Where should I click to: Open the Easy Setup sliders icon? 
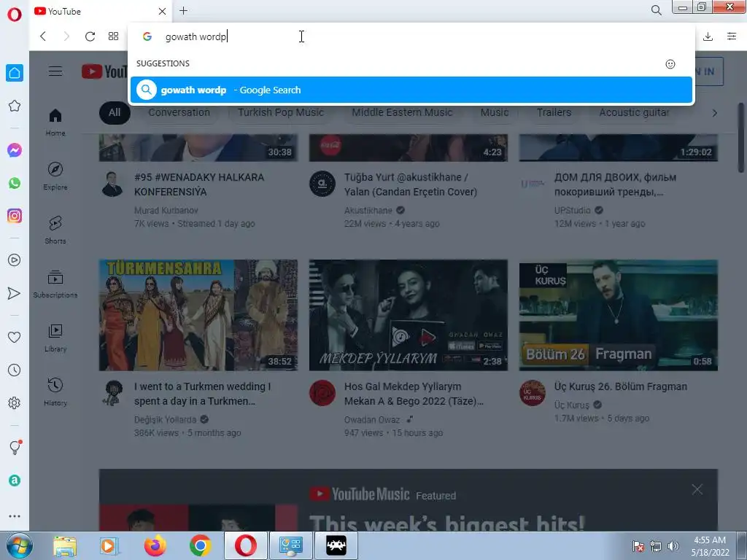pos(732,36)
